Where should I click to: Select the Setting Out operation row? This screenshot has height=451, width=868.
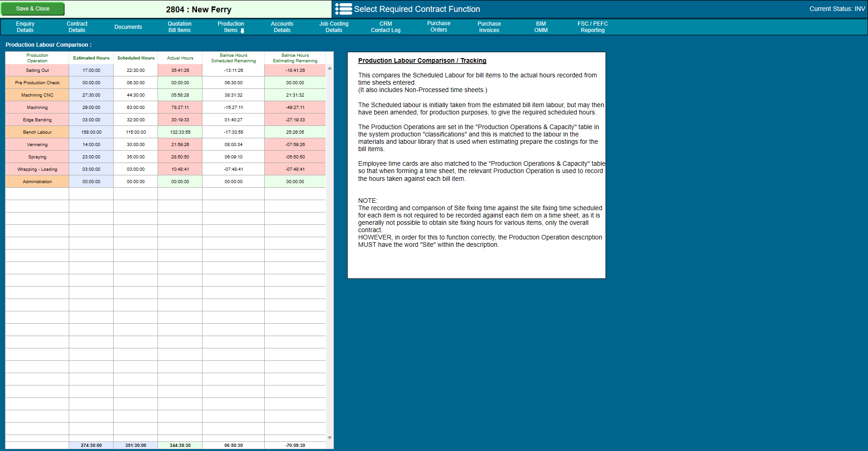(165, 71)
